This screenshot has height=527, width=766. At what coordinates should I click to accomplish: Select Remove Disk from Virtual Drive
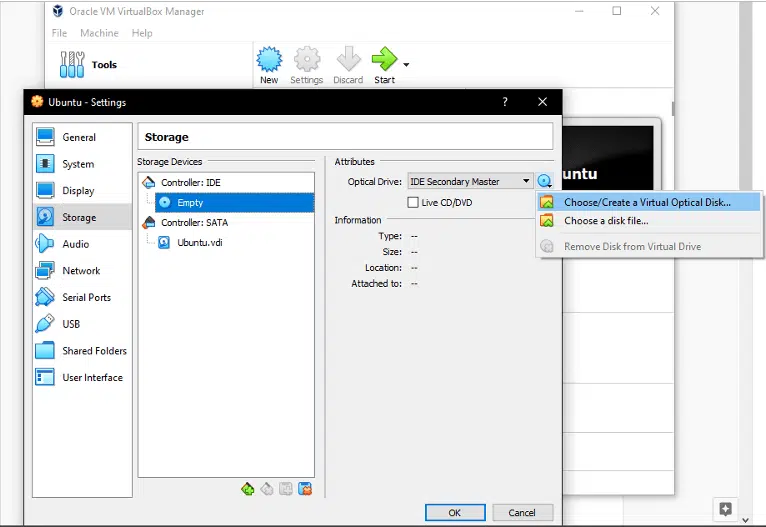(649, 247)
